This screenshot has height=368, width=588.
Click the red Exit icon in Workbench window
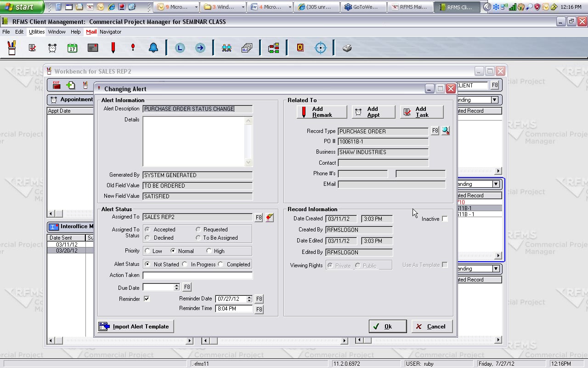[x=57, y=85]
